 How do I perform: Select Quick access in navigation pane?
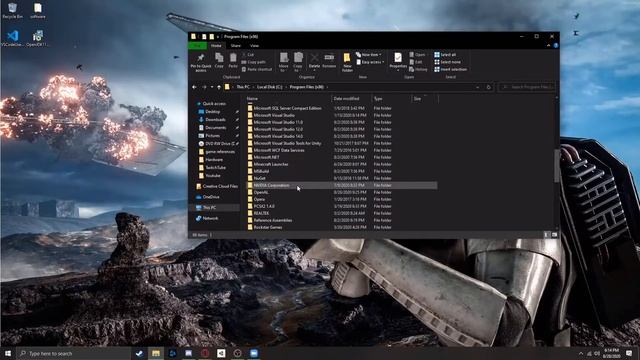point(211,104)
